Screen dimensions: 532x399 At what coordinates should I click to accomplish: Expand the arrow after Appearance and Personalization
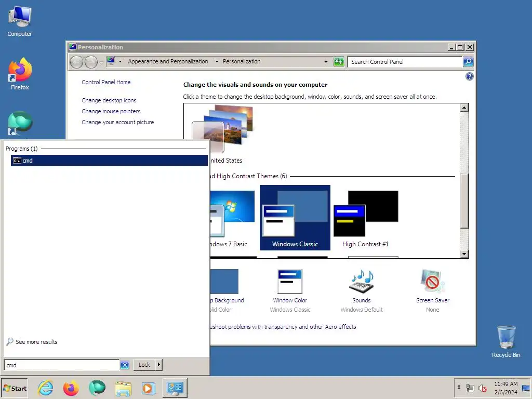[x=217, y=61]
